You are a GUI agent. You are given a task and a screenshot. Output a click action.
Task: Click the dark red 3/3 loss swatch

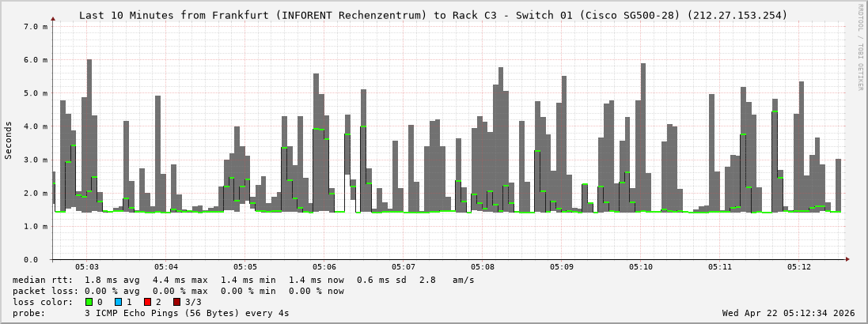point(176,302)
